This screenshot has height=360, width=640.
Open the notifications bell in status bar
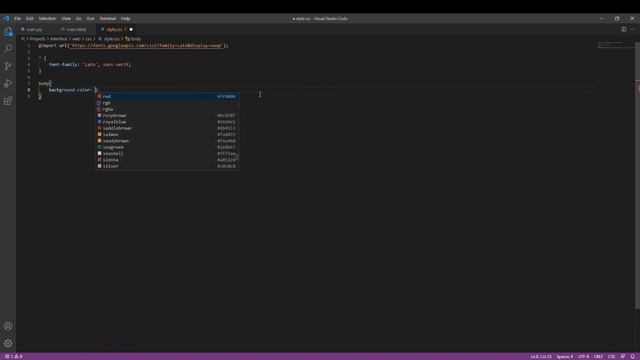point(632,356)
